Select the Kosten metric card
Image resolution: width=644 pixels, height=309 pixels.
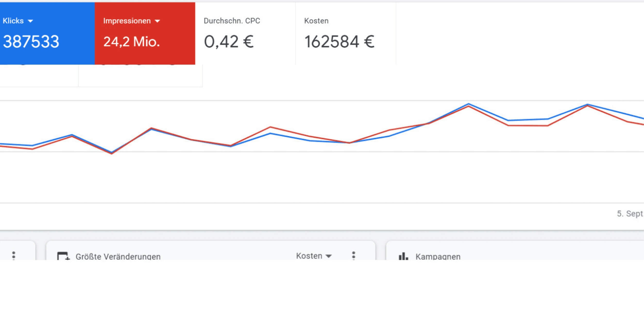coord(345,33)
